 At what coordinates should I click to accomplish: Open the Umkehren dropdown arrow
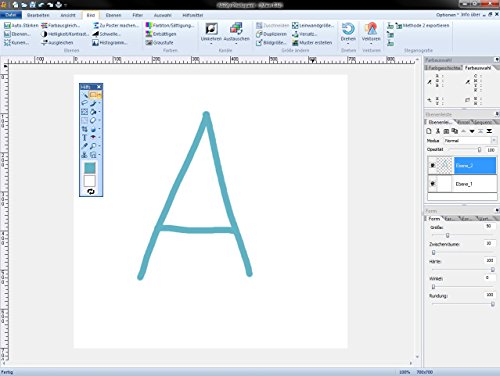click(x=211, y=44)
